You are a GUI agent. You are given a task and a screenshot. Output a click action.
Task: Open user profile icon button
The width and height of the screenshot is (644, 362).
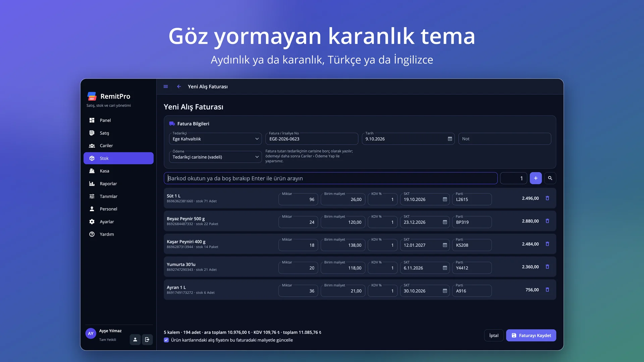point(135,340)
